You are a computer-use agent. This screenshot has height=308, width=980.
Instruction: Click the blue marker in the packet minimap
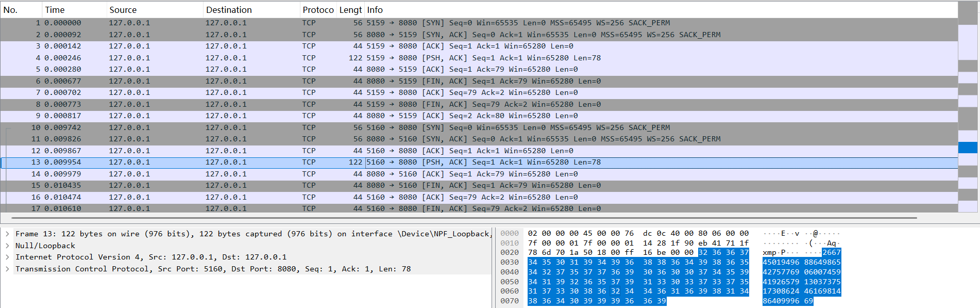[x=967, y=148]
